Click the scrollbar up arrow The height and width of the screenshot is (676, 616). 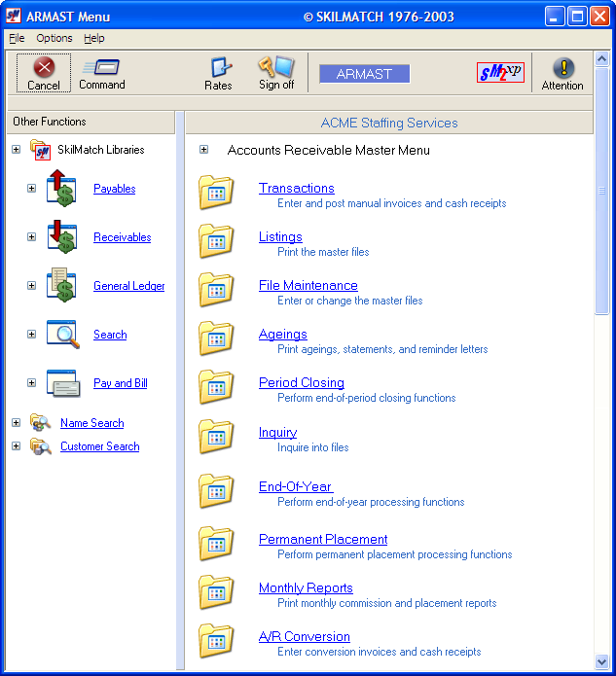601,58
